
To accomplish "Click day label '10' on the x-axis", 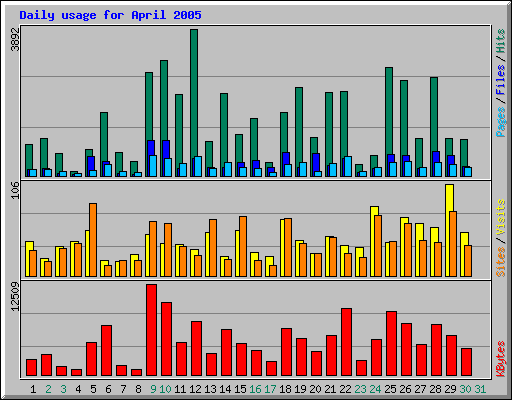I will [165, 389].
